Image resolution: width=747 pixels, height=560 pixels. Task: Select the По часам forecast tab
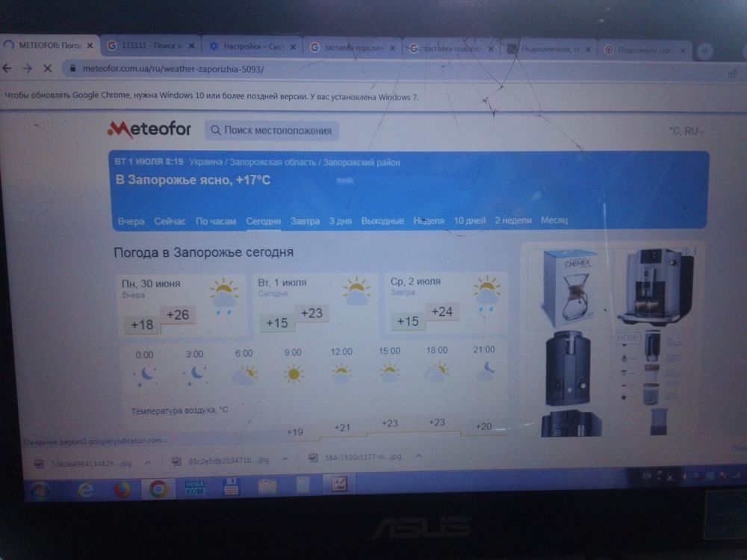tap(216, 222)
